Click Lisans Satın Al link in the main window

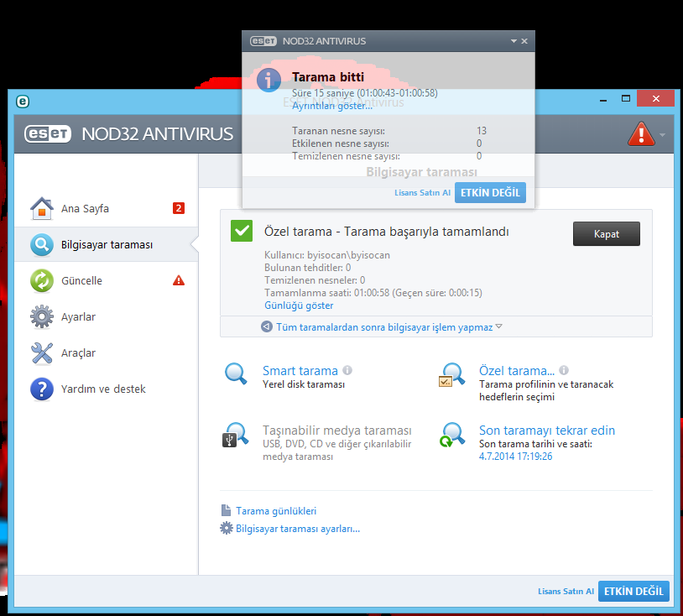566,591
